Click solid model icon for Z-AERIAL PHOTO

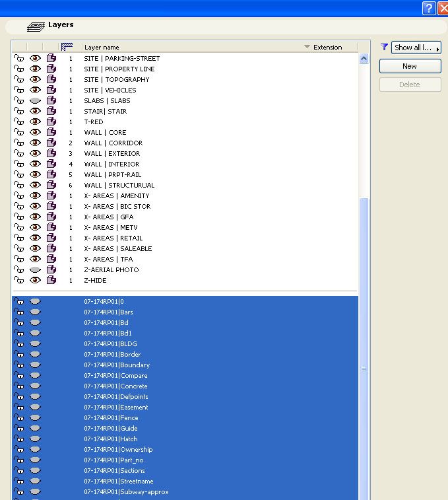(51, 269)
